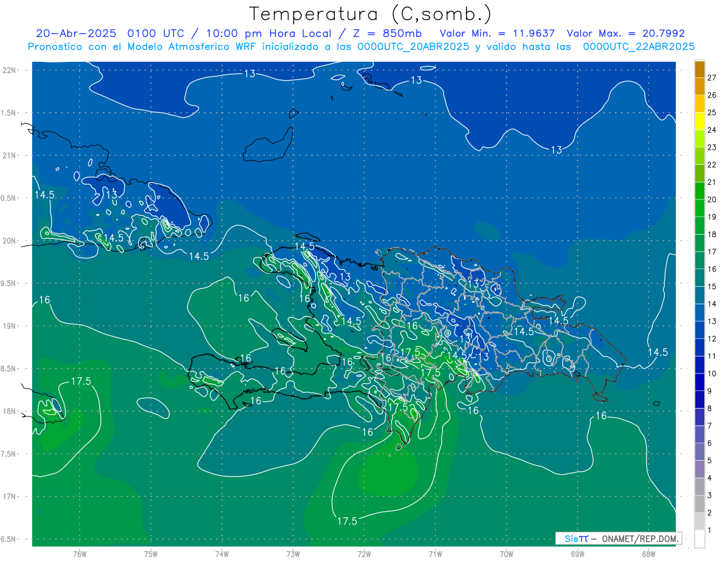The width and height of the screenshot is (728, 562).
Task: Click the Valor Min. = 11.9637 readout
Action: point(497,33)
